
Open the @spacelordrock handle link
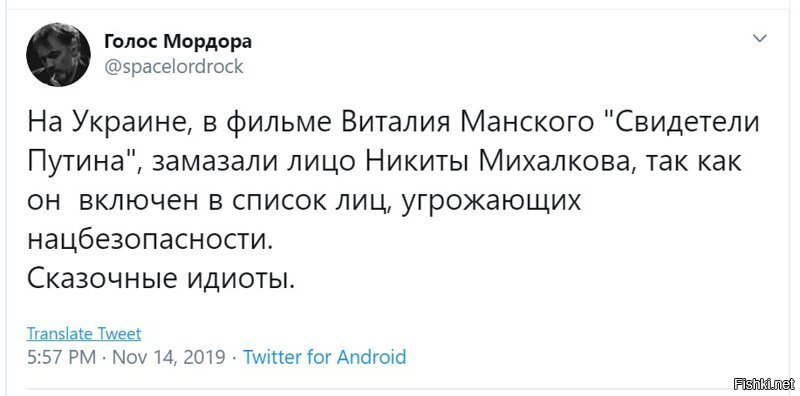[173, 67]
